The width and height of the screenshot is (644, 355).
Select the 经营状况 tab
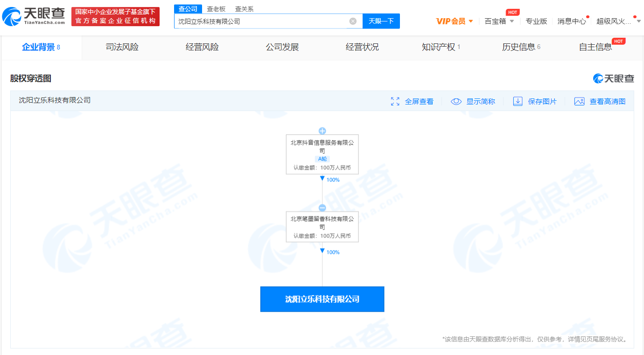coord(362,47)
